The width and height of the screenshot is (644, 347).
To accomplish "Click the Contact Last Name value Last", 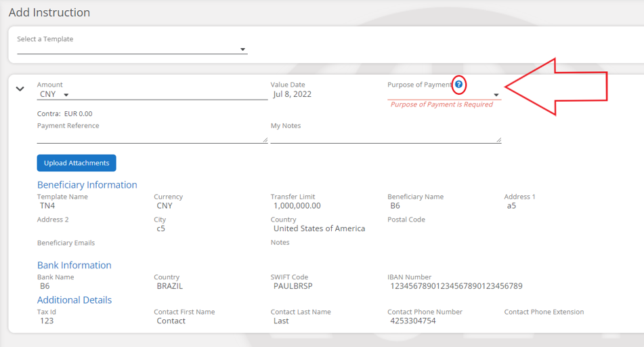I will pyautogui.click(x=281, y=321).
